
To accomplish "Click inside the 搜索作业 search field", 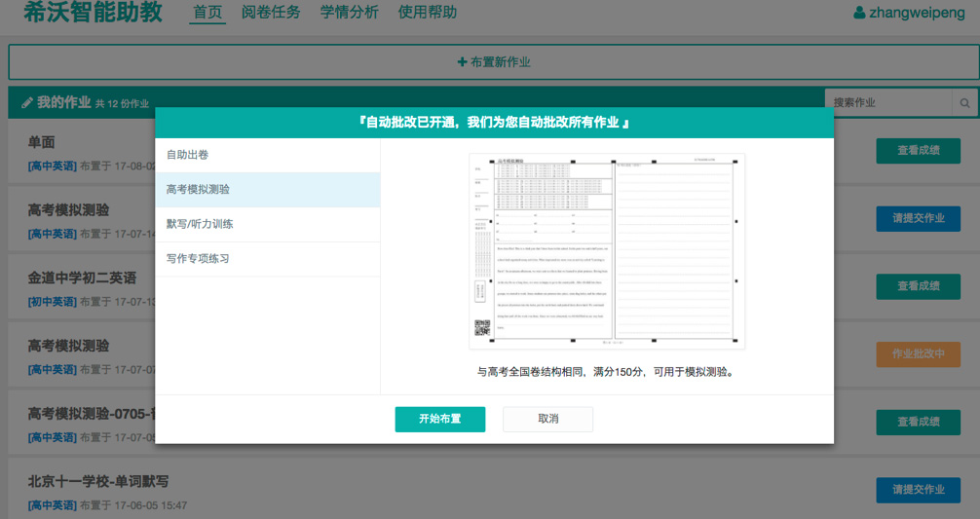I will (x=887, y=102).
